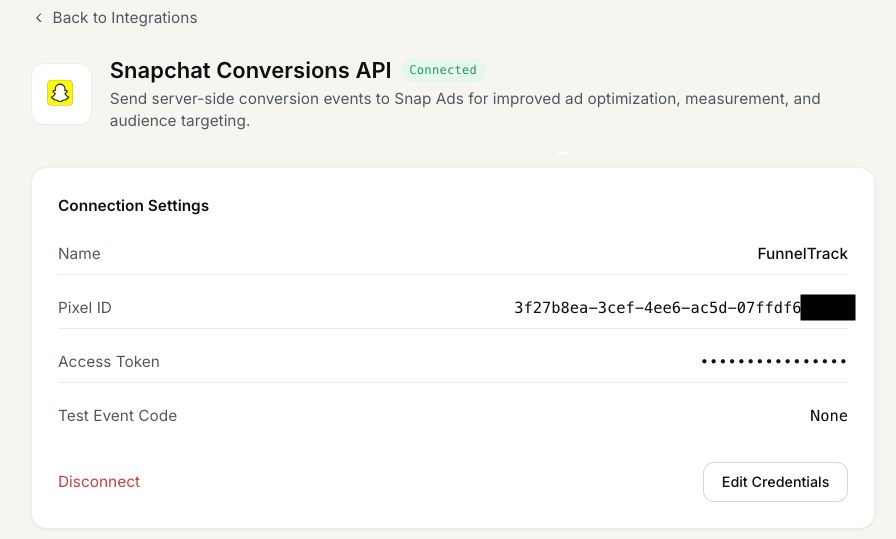The height and width of the screenshot is (539, 896).
Task: Click the back chevron arrow
Action: click(39, 18)
